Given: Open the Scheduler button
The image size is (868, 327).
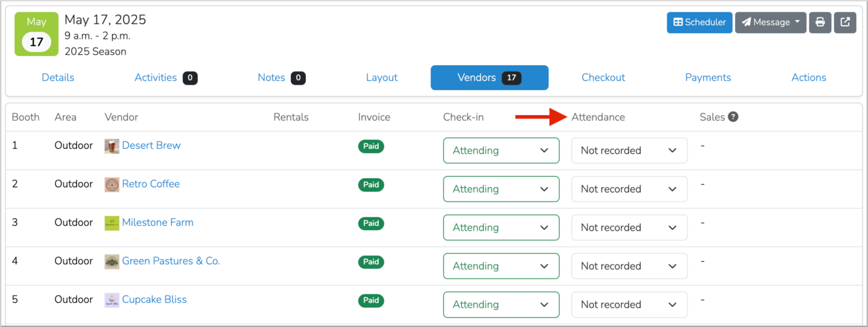Looking at the screenshot, I should (x=700, y=22).
